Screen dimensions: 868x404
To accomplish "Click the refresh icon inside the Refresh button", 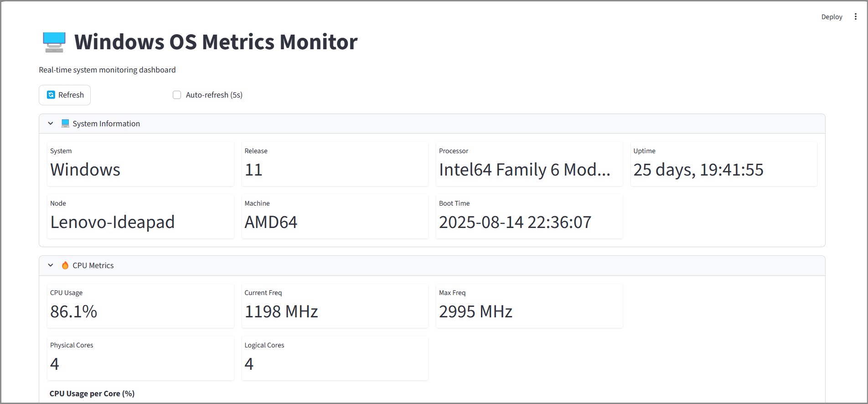I will click(51, 95).
